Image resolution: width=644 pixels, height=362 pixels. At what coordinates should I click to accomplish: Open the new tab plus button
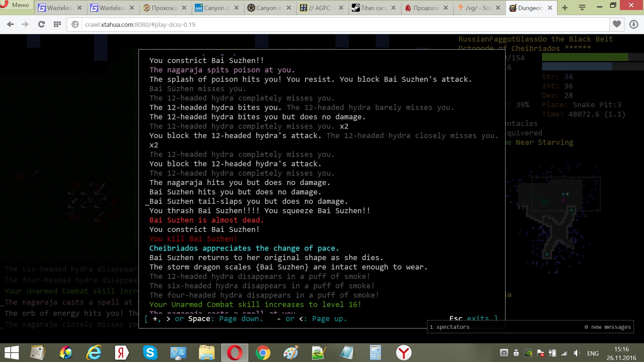coord(565,8)
